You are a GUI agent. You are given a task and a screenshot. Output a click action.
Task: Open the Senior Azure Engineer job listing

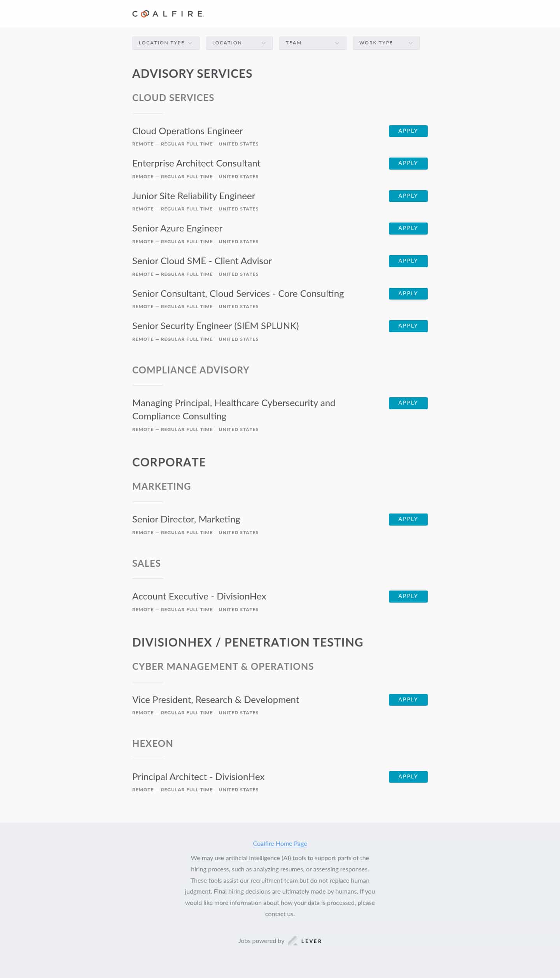177,228
